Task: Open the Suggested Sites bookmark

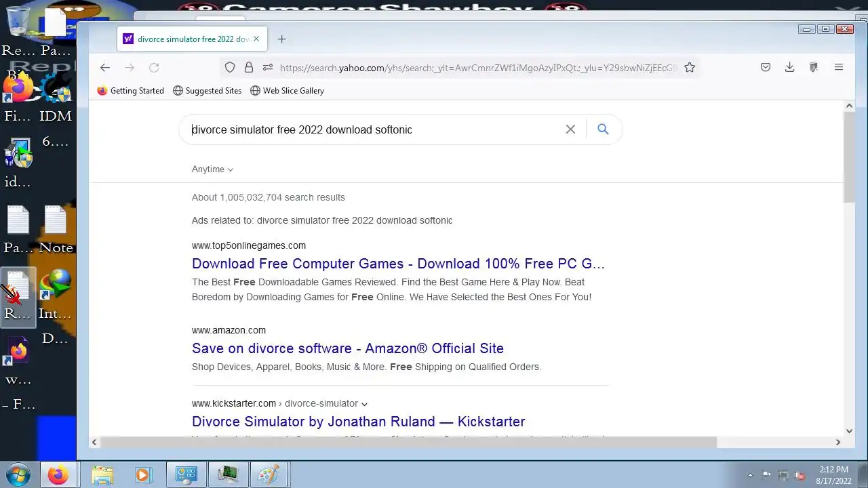Action: (207, 90)
